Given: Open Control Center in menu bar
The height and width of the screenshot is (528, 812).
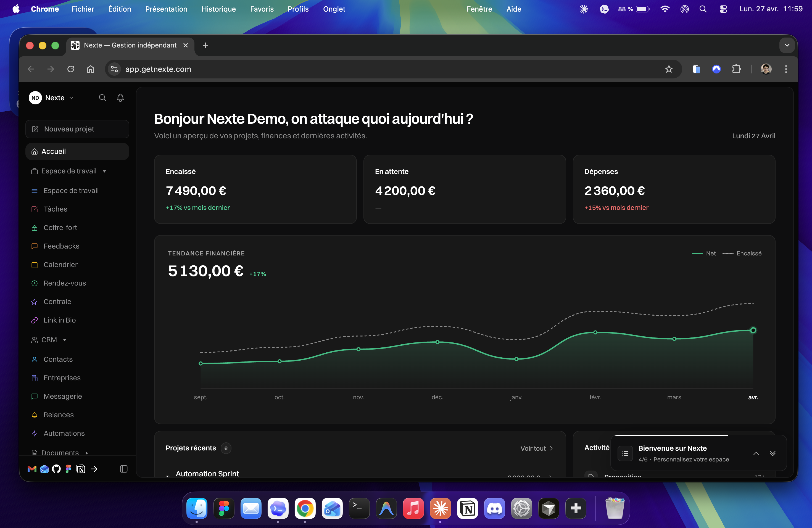Looking at the screenshot, I should coord(723,9).
